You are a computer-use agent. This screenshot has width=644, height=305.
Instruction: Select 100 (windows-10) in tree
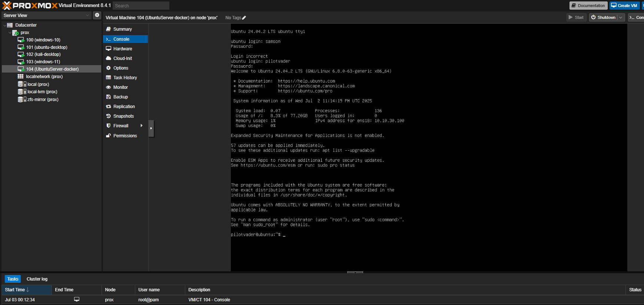[43, 40]
